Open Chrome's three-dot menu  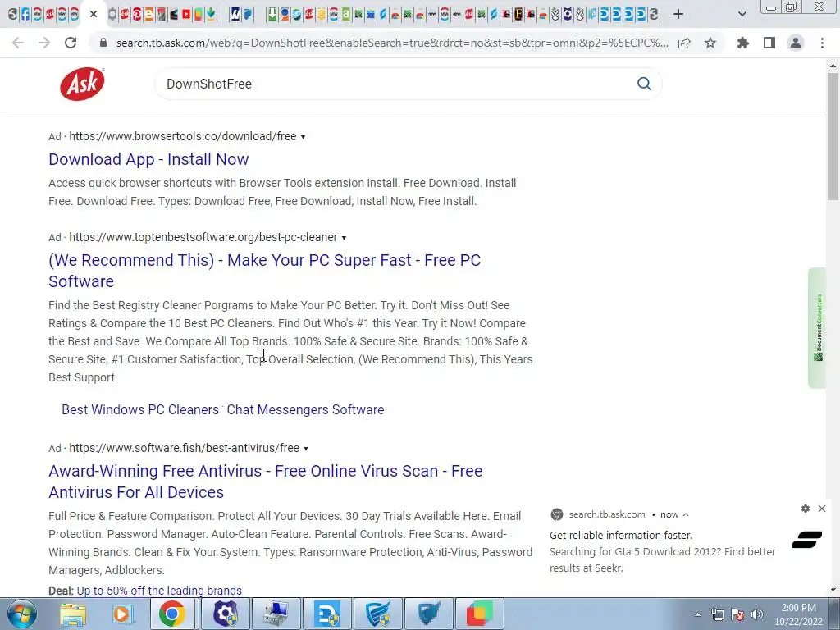point(822,43)
